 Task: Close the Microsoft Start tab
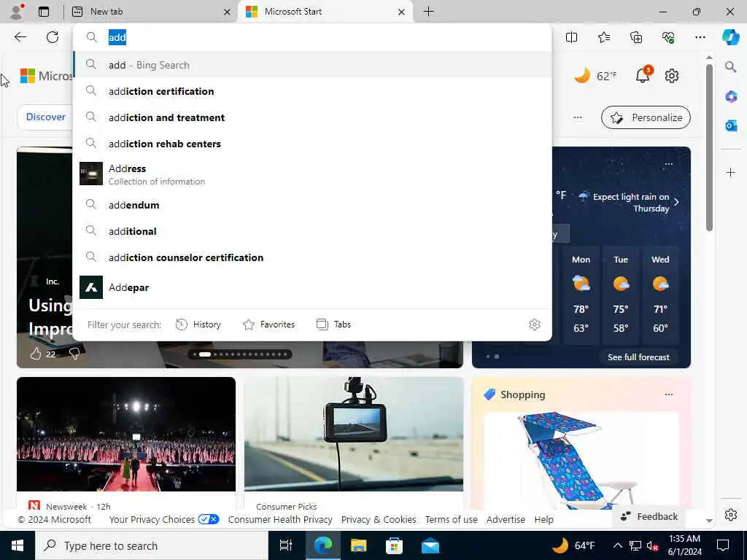coord(402,12)
